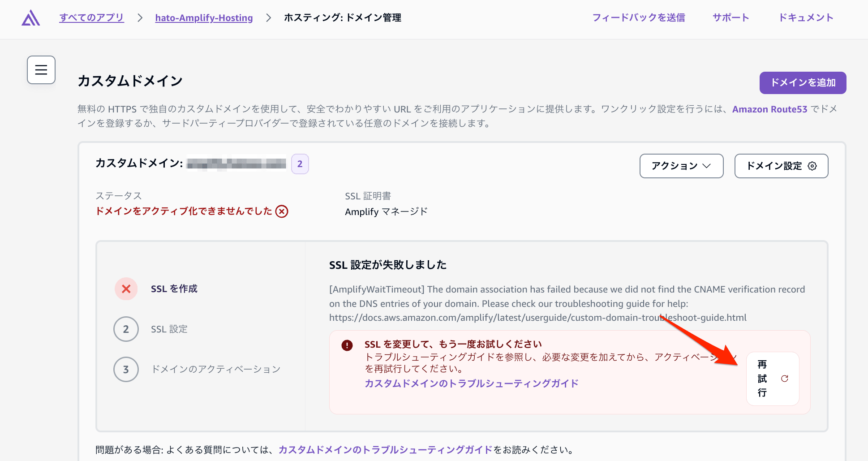Click the SSL 設定が失敗しました heading
The height and width of the screenshot is (461, 868).
click(x=388, y=265)
